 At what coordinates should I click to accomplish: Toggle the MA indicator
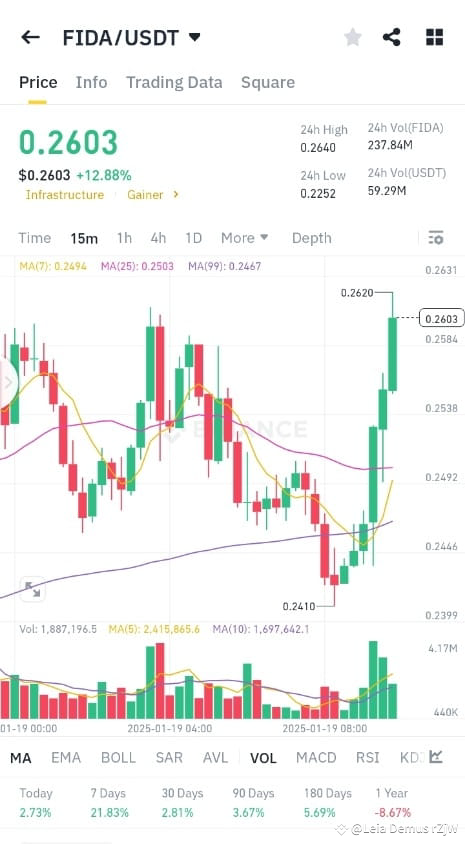pos(21,758)
